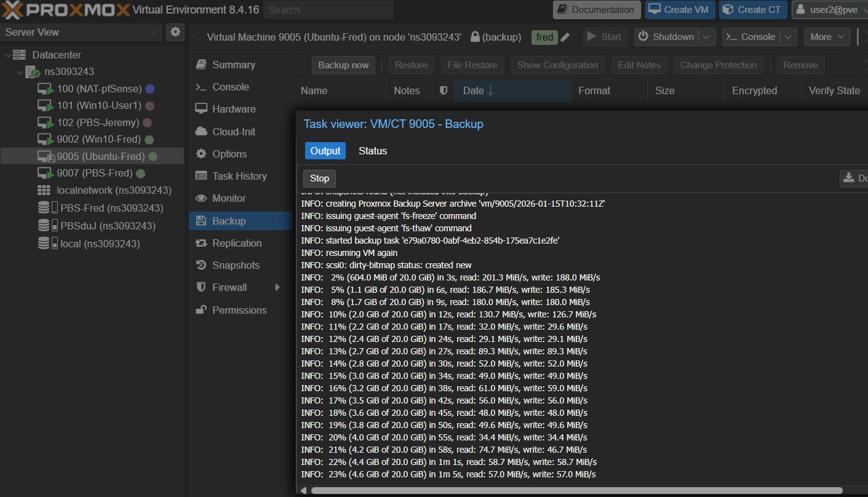
Task: Open the More actions dropdown
Action: point(827,37)
